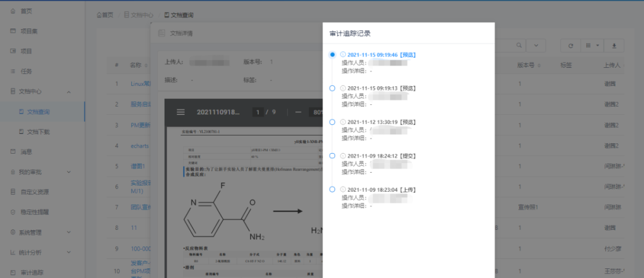Image resolution: width=644 pixels, height=278 pixels.
Task: Sort by the 版本号 column sort arrows
Action: point(539,65)
